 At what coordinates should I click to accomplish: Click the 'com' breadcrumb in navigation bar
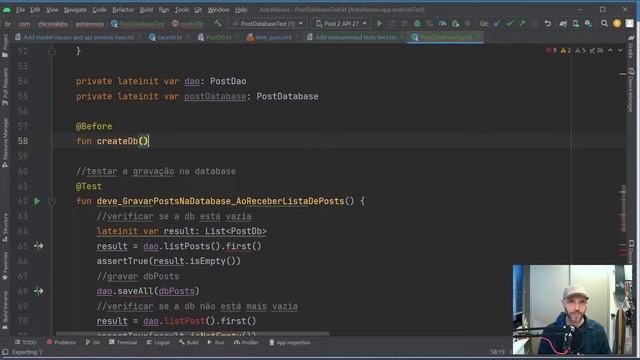(24, 24)
